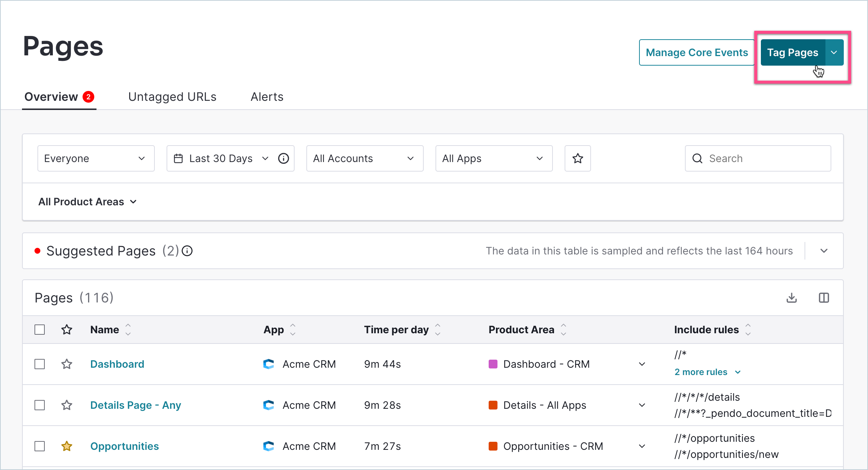This screenshot has height=470, width=868.
Task: Click into the Search input field
Action: pyautogui.click(x=758, y=158)
